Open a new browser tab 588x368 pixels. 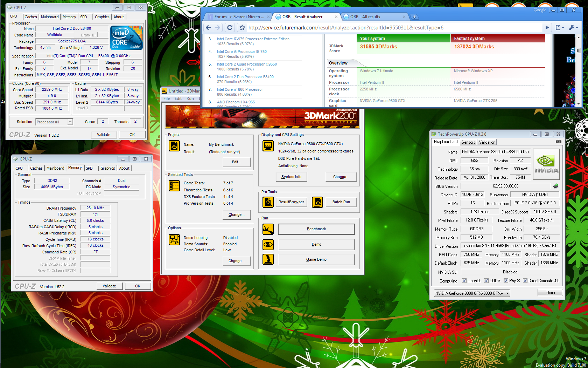[414, 17]
